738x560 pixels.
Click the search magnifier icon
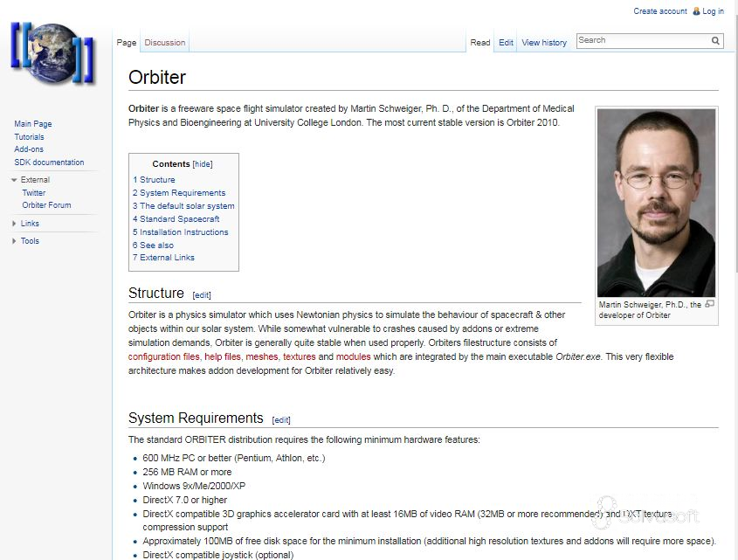tap(715, 40)
